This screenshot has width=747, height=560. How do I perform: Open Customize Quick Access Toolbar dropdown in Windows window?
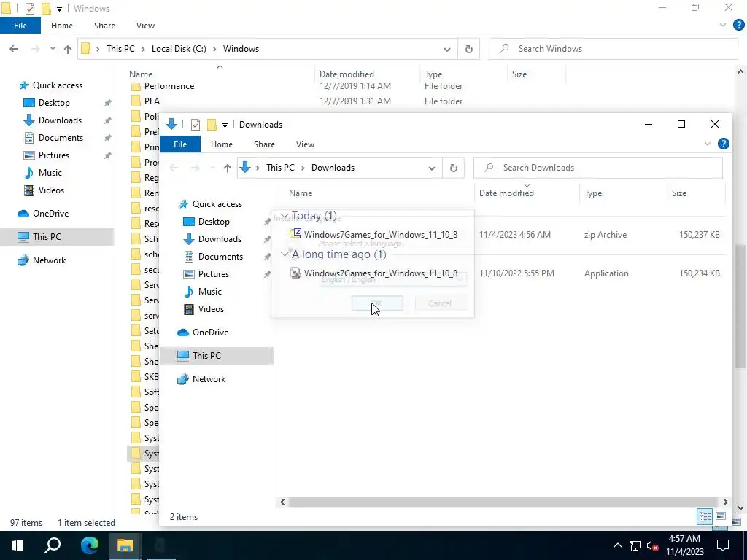[59, 9]
